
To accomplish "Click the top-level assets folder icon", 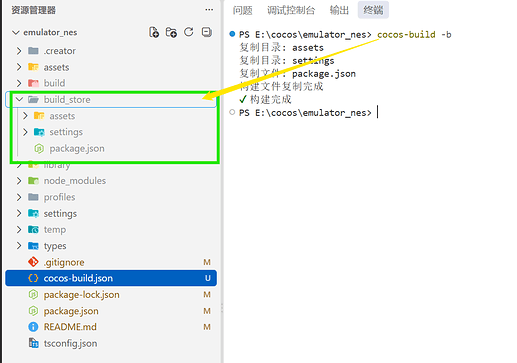I will coord(33,67).
